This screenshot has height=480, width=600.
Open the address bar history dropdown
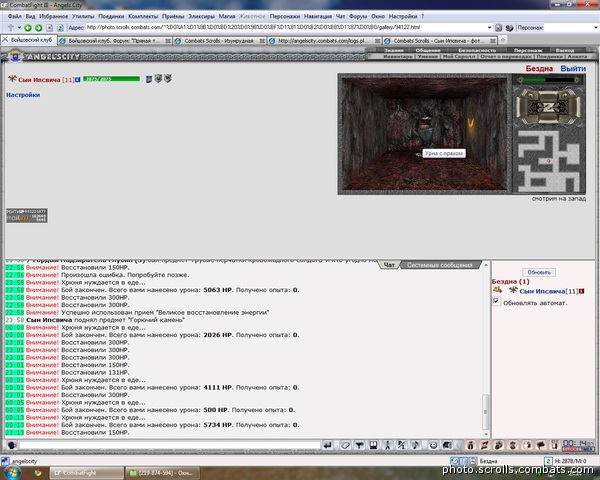[x=489, y=28]
